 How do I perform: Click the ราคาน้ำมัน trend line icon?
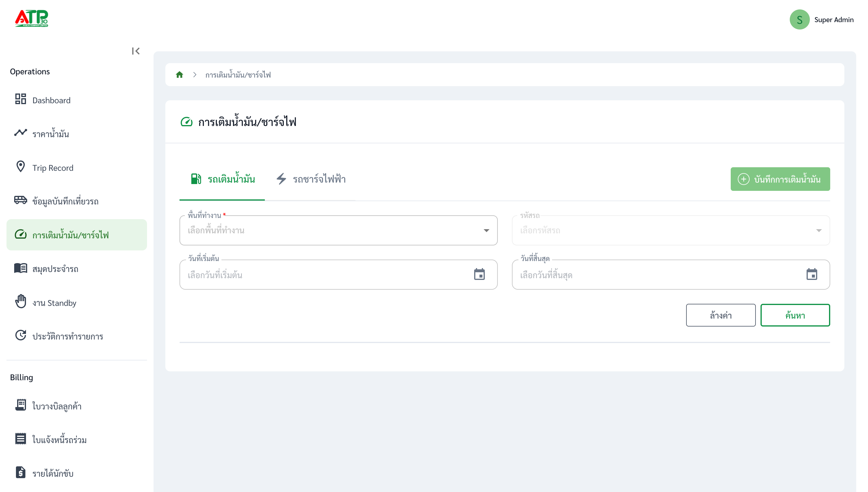21,132
